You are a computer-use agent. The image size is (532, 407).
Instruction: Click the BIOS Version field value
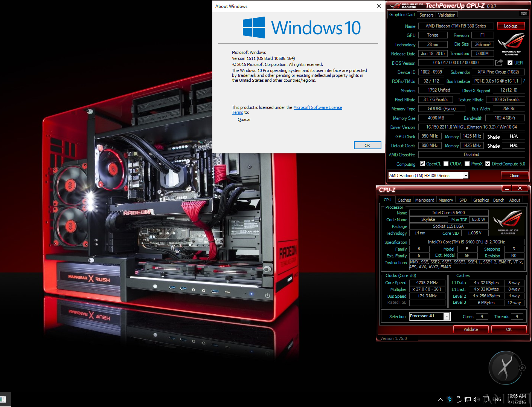tap(456, 63)
